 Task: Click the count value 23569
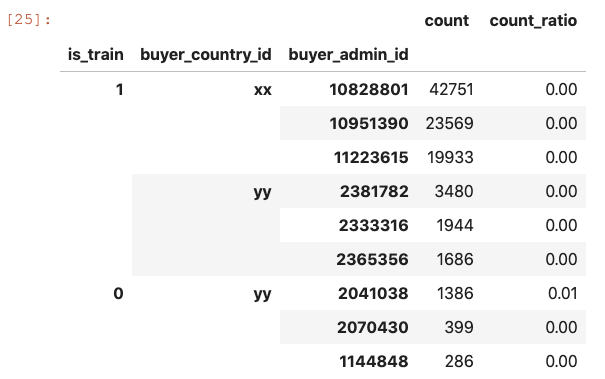(x=450, y=124)
